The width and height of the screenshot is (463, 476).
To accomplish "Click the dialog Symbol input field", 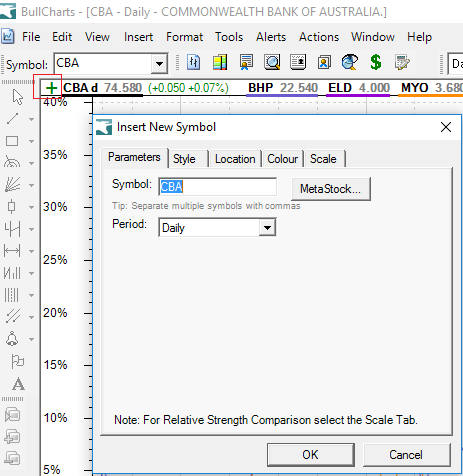I will 217,187.
